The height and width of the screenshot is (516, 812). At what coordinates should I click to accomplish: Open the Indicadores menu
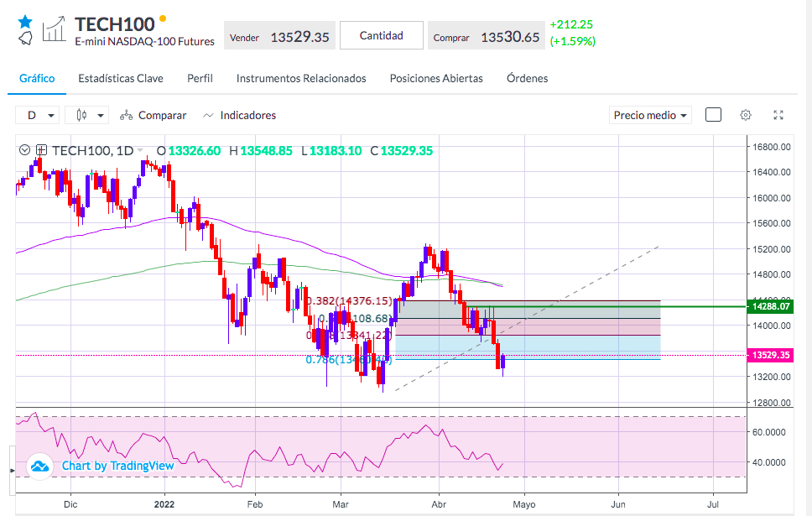[x=239, y=115]
